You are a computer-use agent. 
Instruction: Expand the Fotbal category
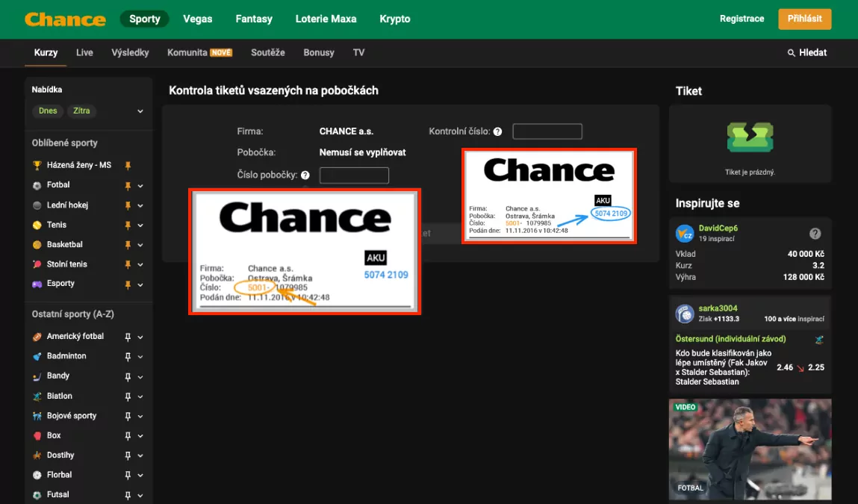(x=142, y=184)
